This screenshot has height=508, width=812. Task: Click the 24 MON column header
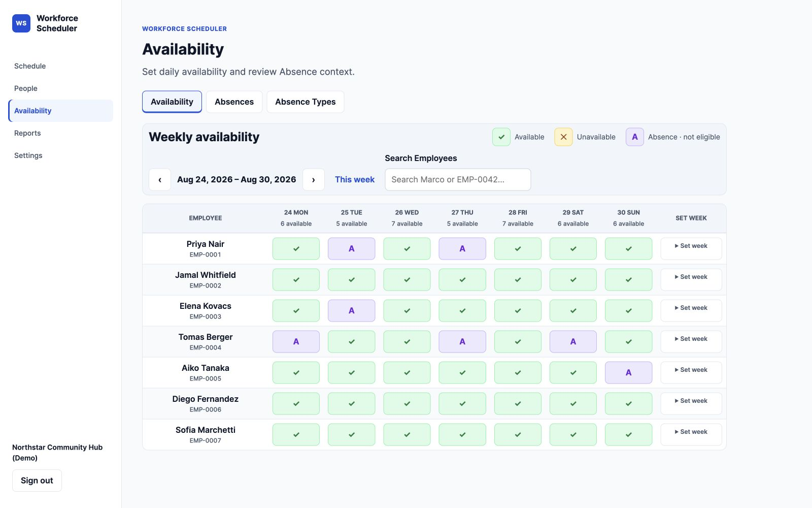pyautogui.click(x=296, y=218)
